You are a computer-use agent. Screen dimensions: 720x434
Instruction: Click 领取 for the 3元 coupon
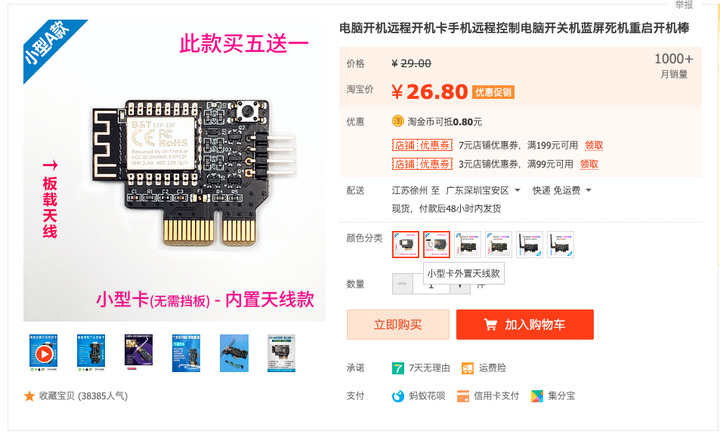click(589, 164)
